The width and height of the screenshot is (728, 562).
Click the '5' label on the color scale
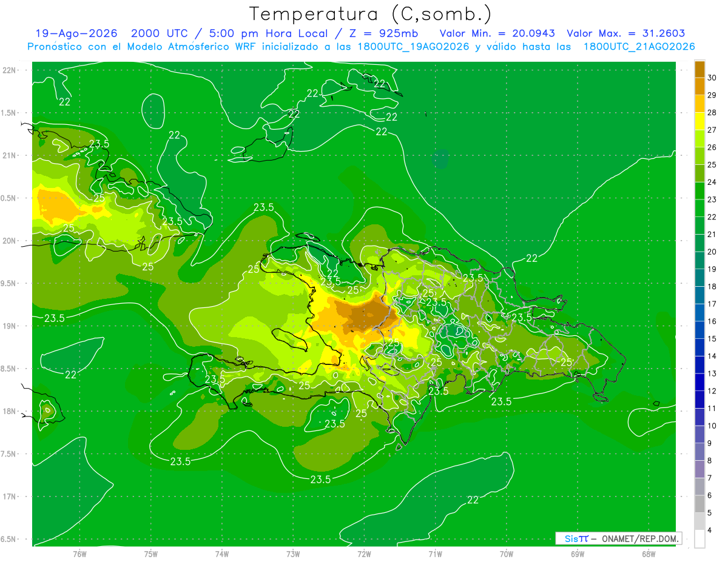(710, 512)
